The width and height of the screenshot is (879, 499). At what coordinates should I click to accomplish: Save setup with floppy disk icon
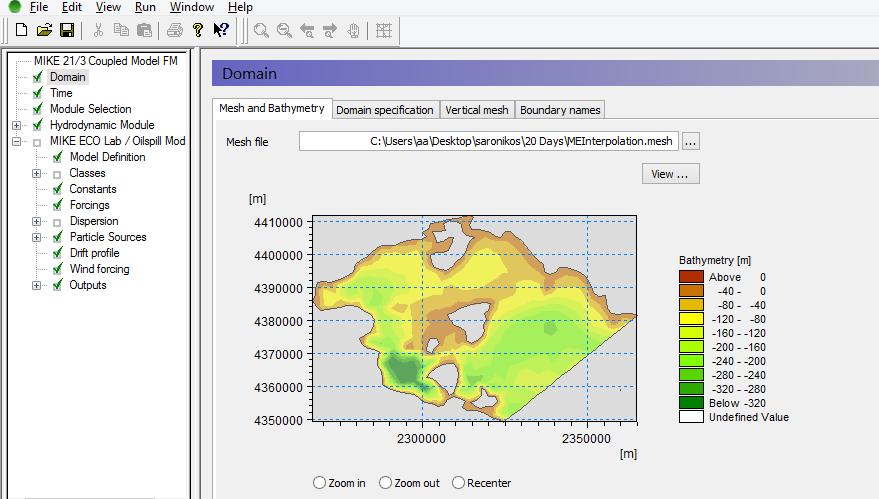click(x=67, y=30)
